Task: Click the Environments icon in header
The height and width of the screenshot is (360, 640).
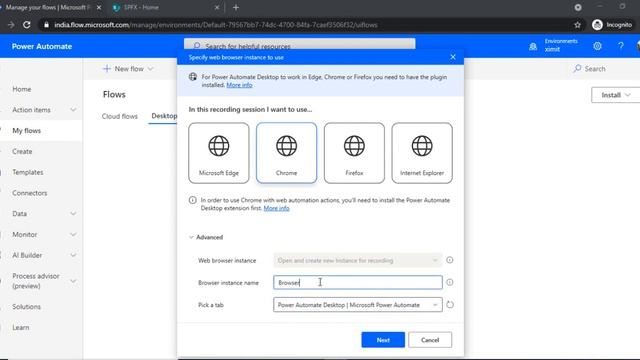Action: coord(533,46)
